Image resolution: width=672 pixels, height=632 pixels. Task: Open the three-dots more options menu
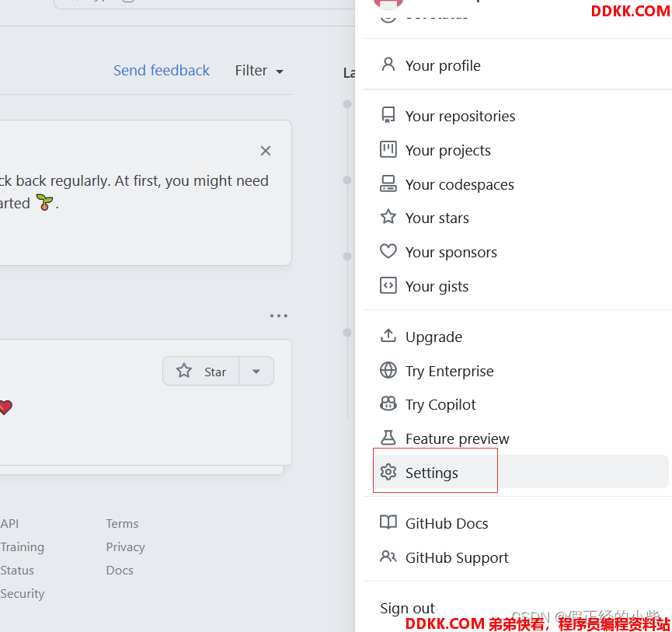(278, 316)
